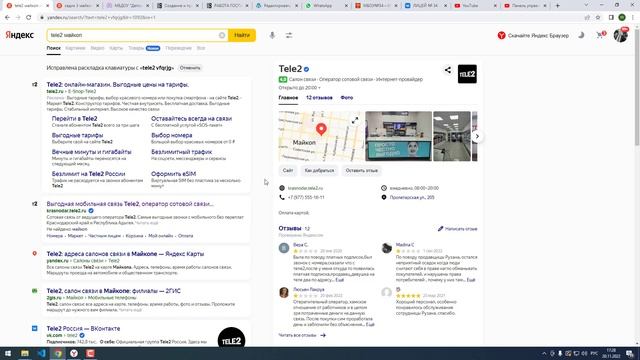The image size is (640, 360).
Task: Click the Сайт button
Action: [x=288, y=171]
